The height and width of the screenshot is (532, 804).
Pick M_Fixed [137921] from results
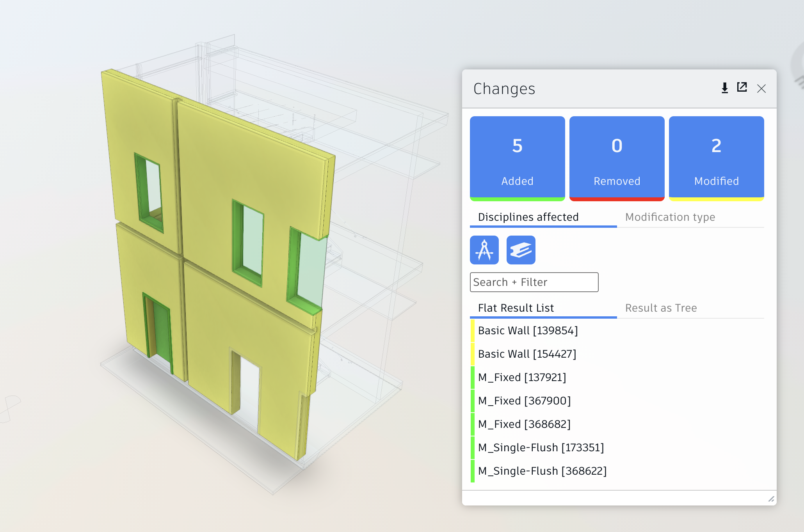[522, 378]
